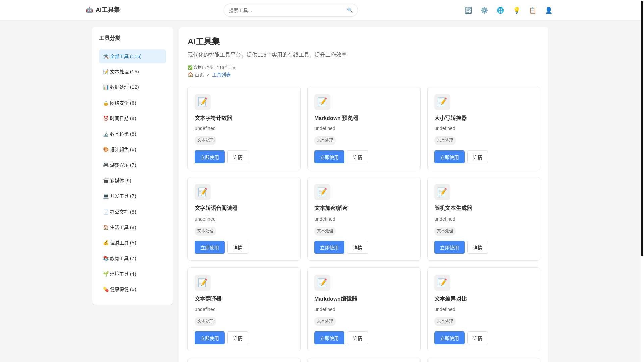Choose 教育工具 (7) category
The height and width of the screenshot is (362, 644).
tap(132, 258)
